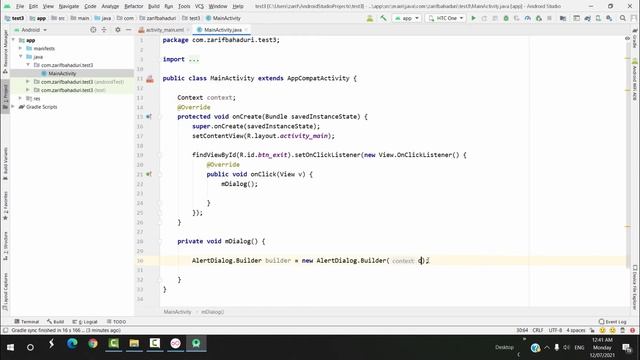Image resolution: width=640 pixels, height=360 pixels.
Task: Click the Sync Project with Gradle icon
Action: 587,18
